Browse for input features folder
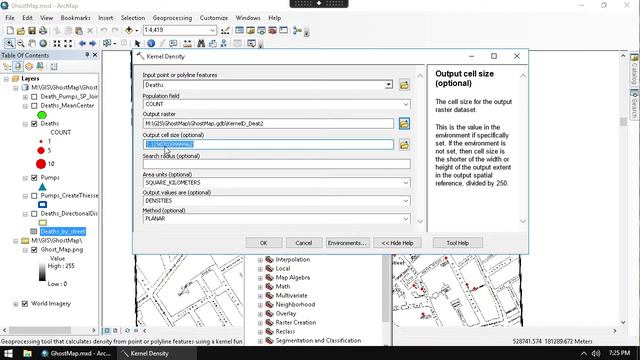Screen dimensions: 640x360 pyautogui.click(x=404, y=85)
